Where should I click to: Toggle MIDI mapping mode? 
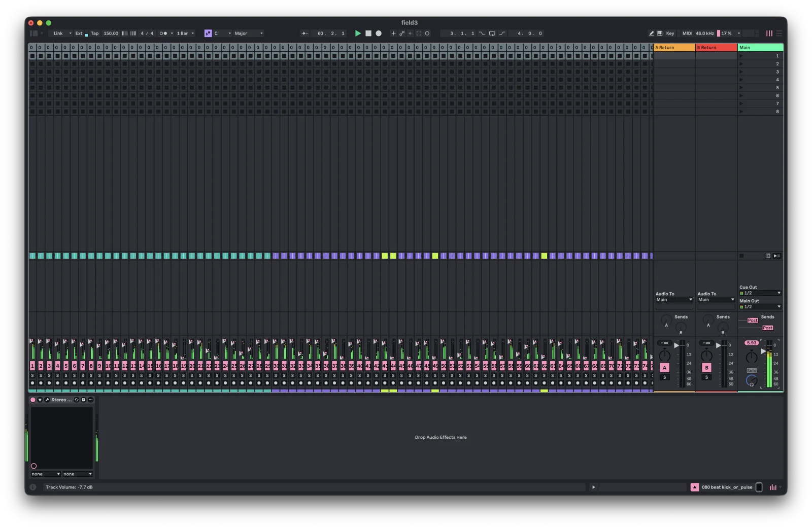687,33
